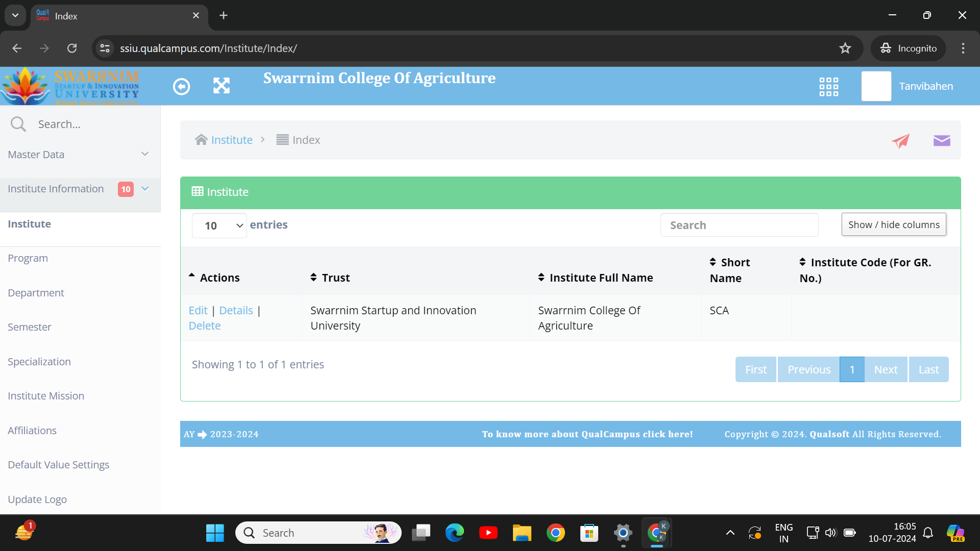Select Institute in the sidebar
The width and height of the screenshot is (980, 551).
click(x=29, y=224)
